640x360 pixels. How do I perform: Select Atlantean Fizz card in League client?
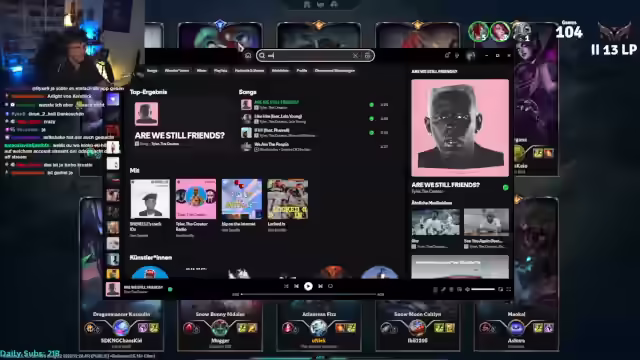point(319,326)
